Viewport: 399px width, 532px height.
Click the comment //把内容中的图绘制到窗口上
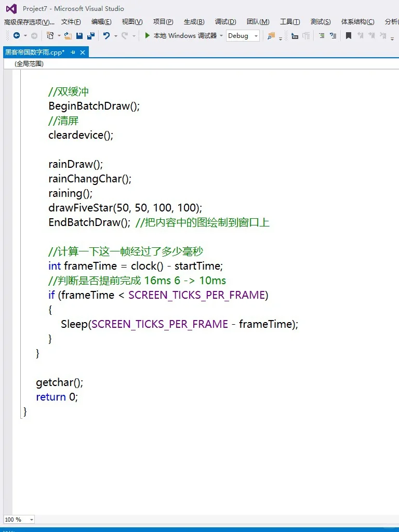[203, 222]
